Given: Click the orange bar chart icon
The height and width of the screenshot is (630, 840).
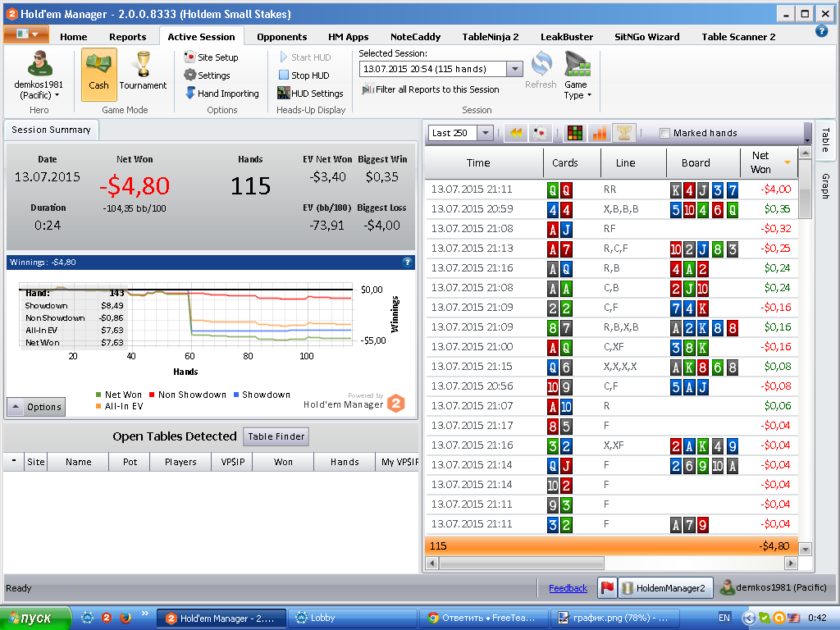Looking at the screenshot, I should click(x=600, y=133).
